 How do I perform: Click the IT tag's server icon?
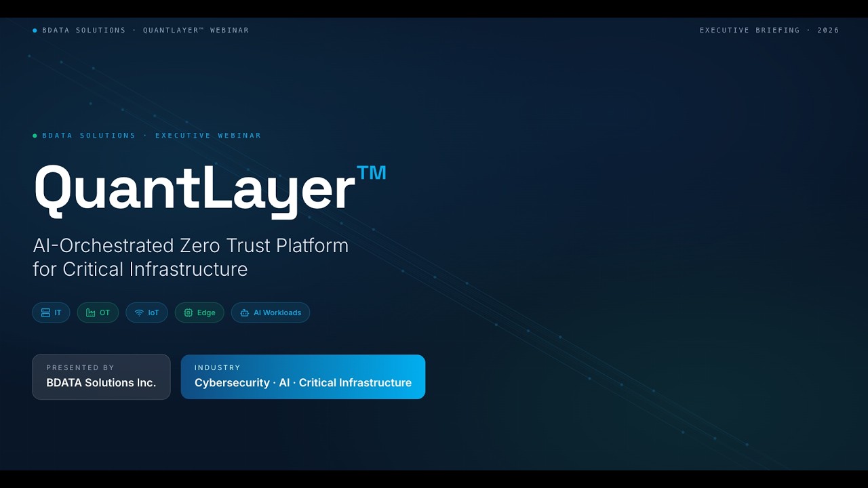[45, 312]
